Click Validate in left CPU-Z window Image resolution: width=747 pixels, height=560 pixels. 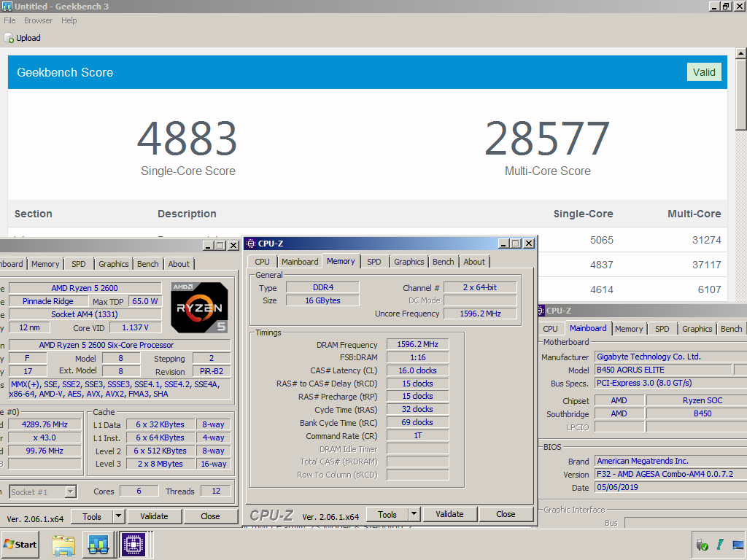click(154, 517)
